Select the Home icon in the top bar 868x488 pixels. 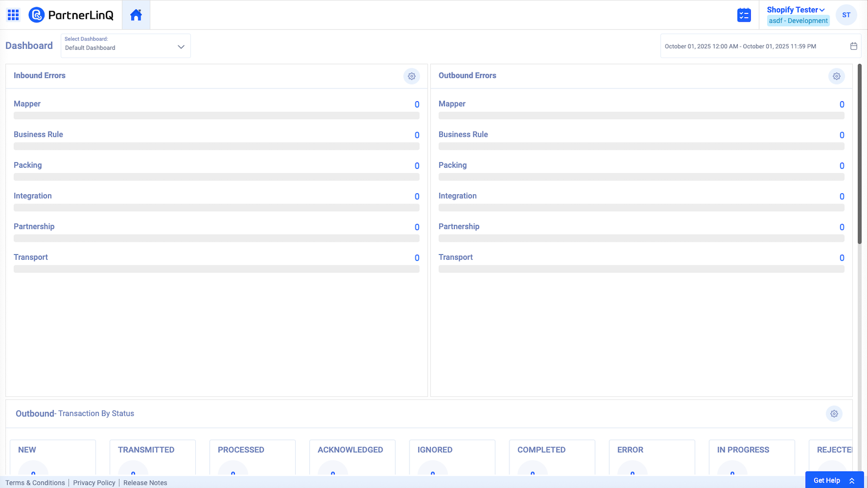pyautogui.click(x=135, y=15)
